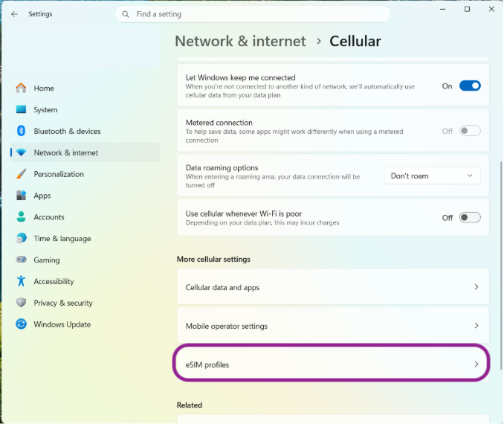Click the Home house icon
The width and height of the screenshot is (504, 424).
coord(22,88)
